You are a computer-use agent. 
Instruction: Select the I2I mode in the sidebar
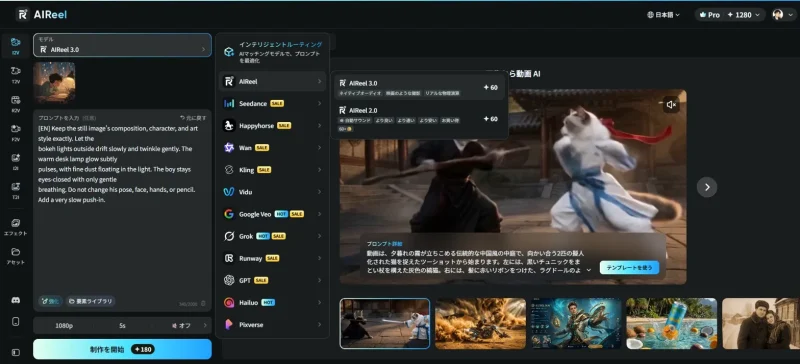click(x=15, y=161)
